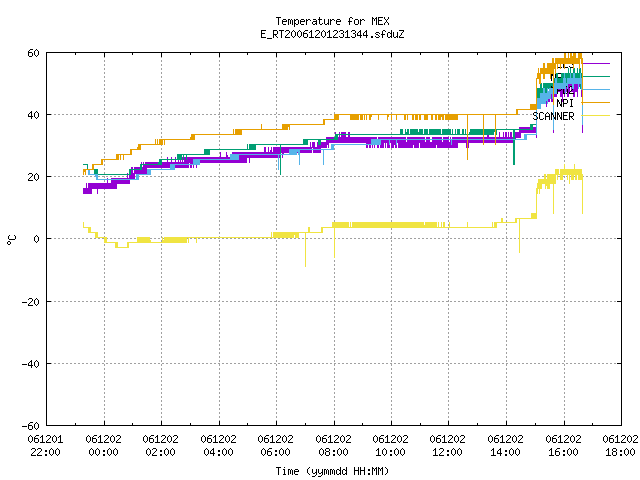Click the green legend line sample
The width and height of the screenshot is (640, 480).
(596, 76)
